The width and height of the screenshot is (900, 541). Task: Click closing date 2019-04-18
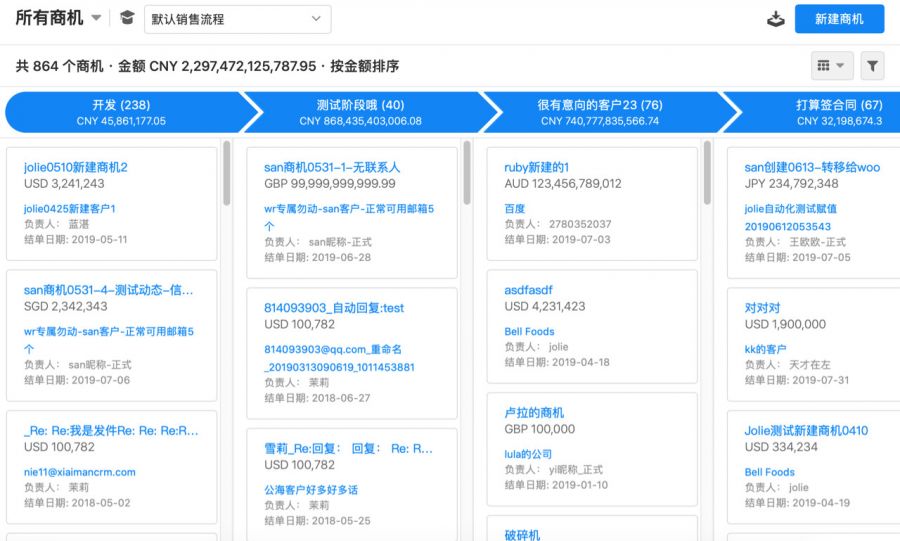point(581,362)
